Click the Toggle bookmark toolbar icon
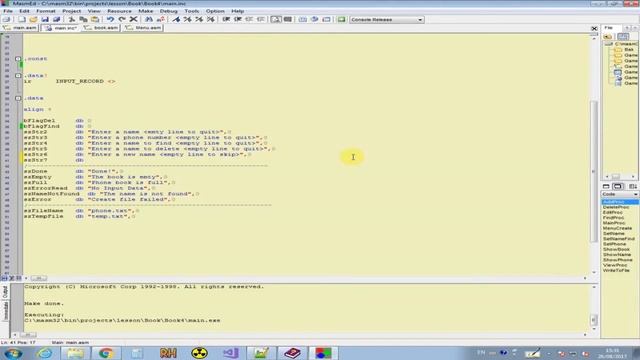 176,20
